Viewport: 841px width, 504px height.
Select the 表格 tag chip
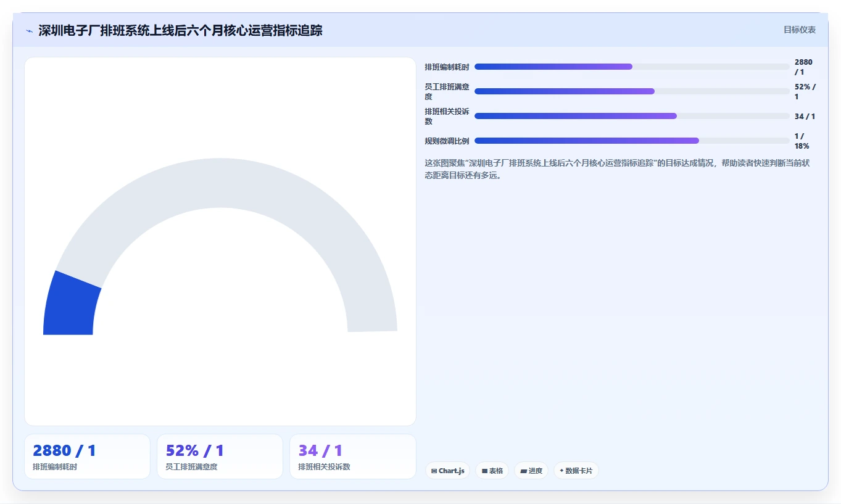pos(492,471)
